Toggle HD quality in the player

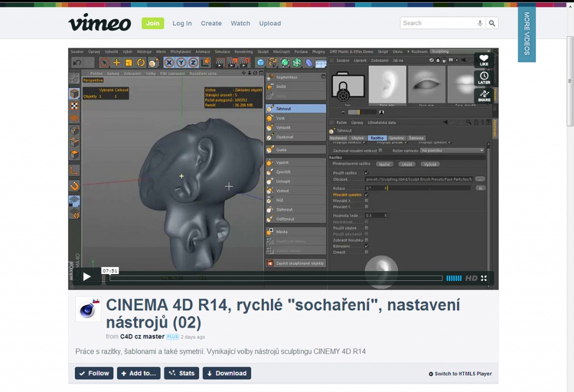[471, 278]
